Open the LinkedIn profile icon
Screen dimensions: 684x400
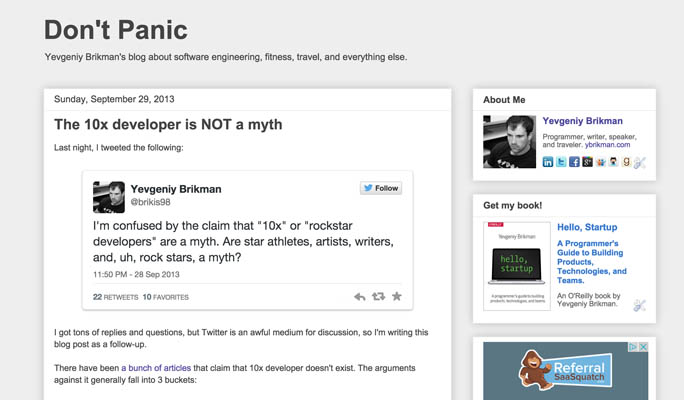(547, 162)
